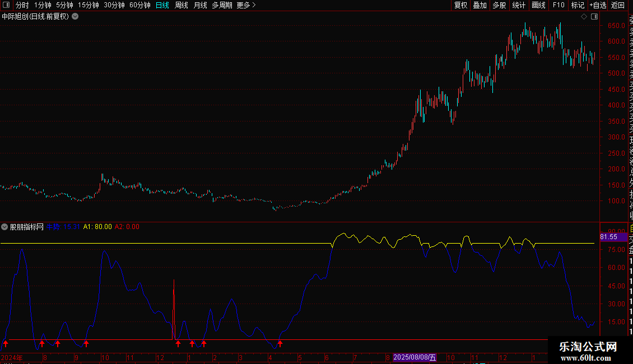The width and height of the screenshot is (633, 364).
Task: Select the 30分钟 period
Action: (x=114, y=5)
